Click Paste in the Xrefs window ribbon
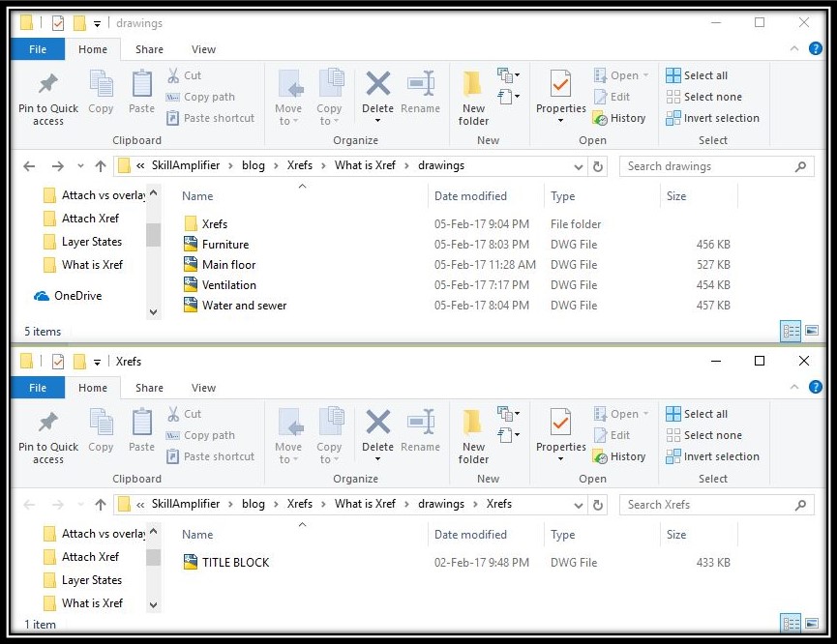 click(x=141, y=429)
